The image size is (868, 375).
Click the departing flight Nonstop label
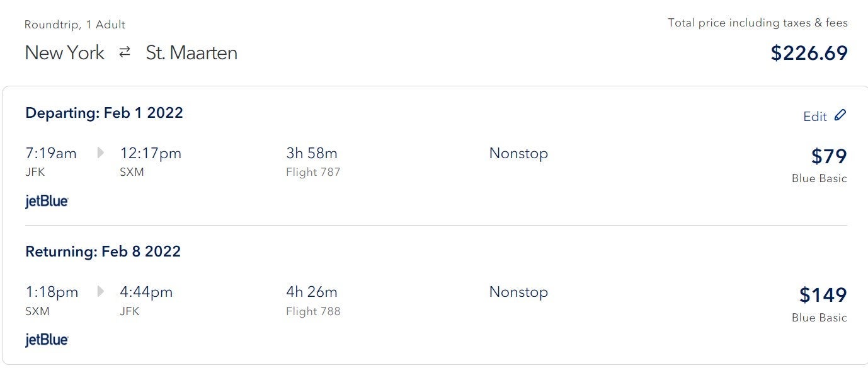[518, 153]
